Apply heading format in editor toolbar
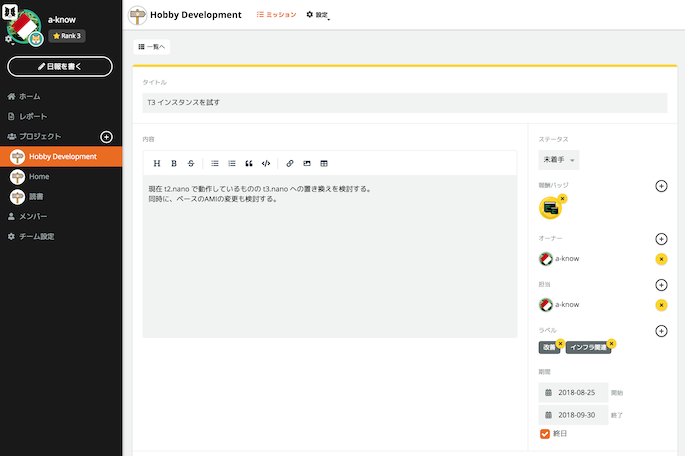This screenshot has width=685, height=456. [157, 163]
